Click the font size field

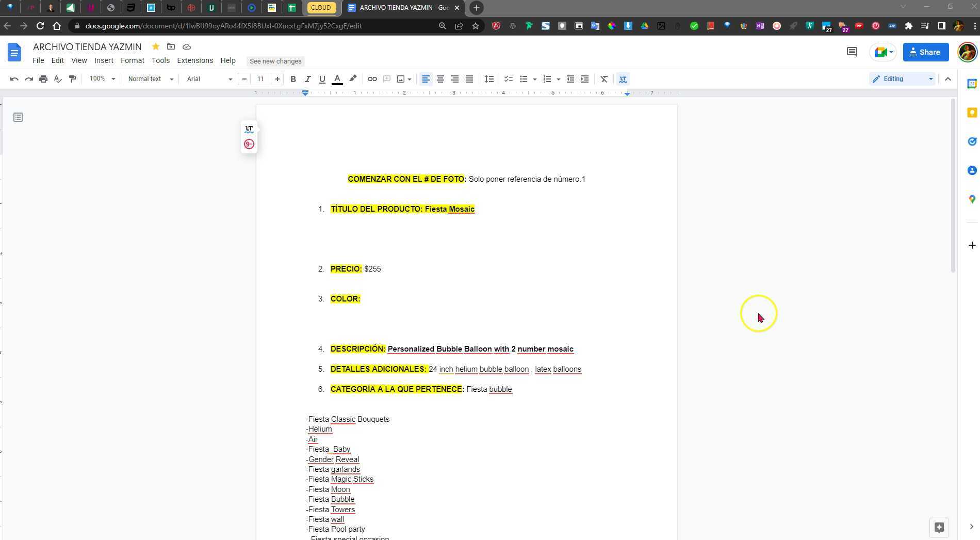click(x=260, y=79)
